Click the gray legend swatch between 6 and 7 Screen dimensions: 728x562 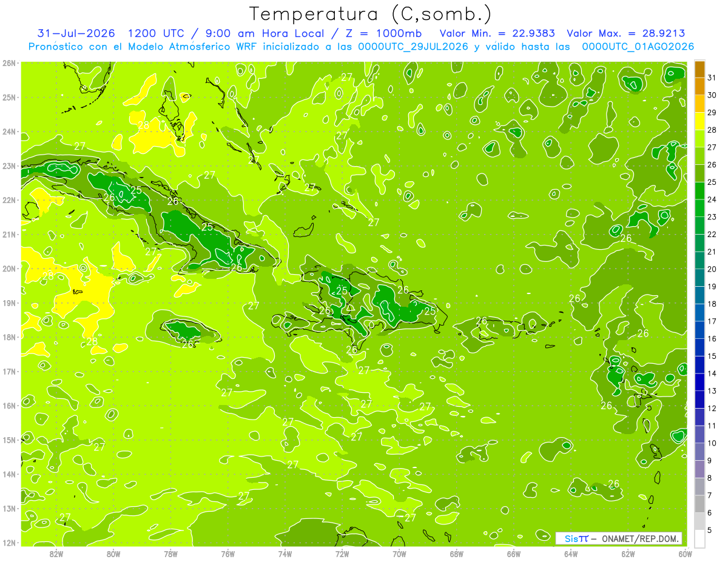click(x=699, y=504)
